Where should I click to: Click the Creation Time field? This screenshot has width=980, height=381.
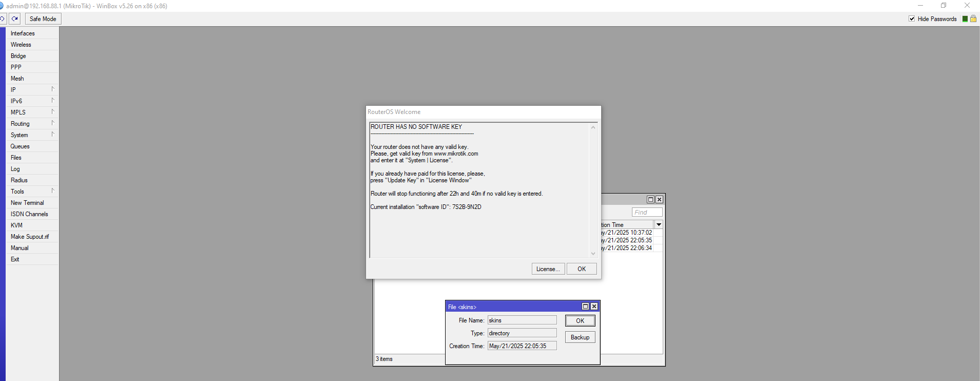(x=522, y=346)
